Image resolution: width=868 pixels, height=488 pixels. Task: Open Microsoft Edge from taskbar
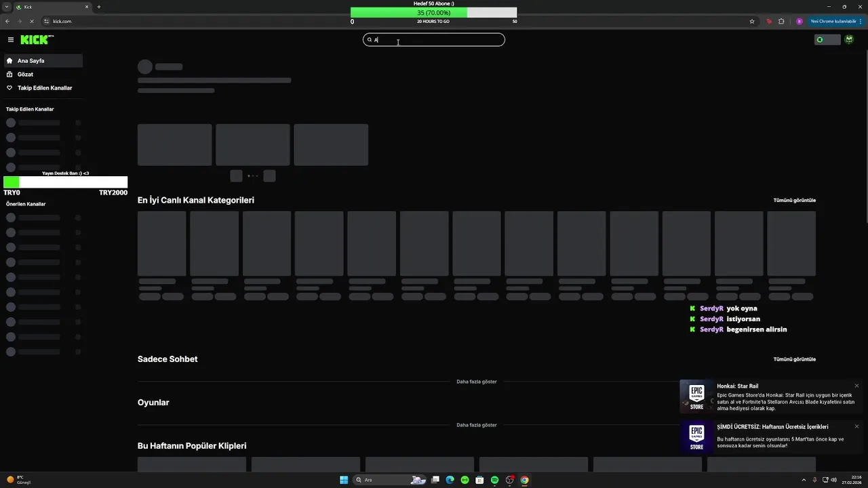(x=450, y=480)
